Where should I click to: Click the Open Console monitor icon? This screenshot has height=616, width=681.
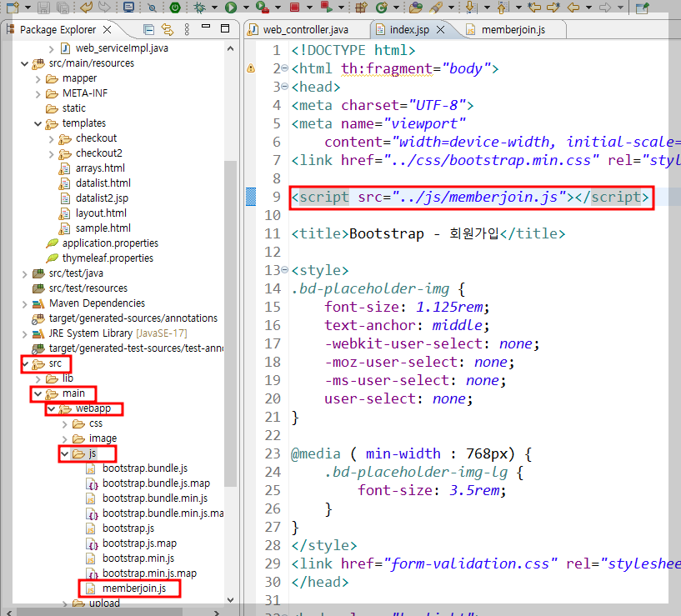tap(128, 7)
